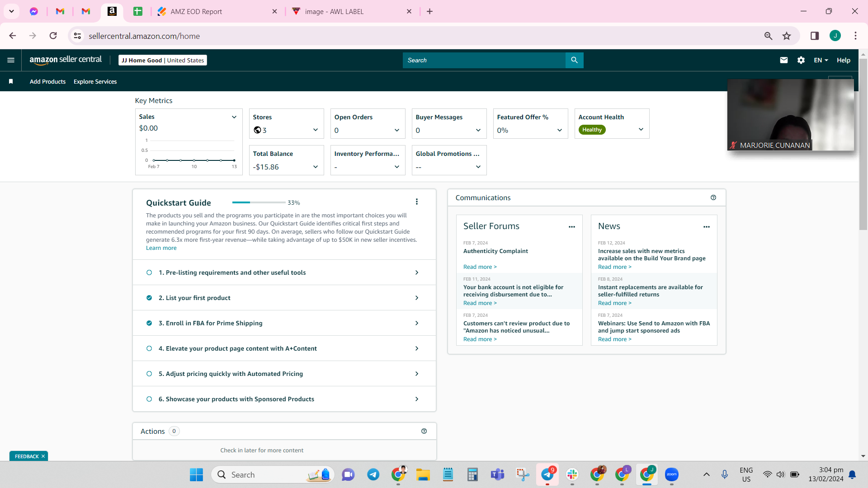Expand the Total Balance dropdown
Screen dimensions: 868x488
(316, 167)
